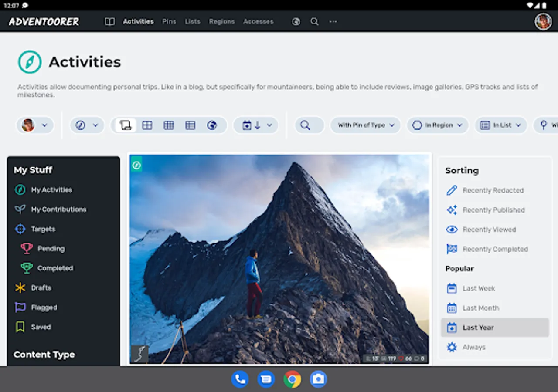Open the user profile avatar top right
Viewport: 558px width, 392px height.
pyautogui.click(x=543, y=21)
